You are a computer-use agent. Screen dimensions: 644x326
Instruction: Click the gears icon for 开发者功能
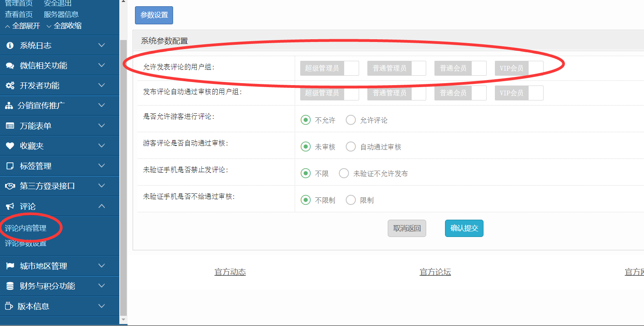(x=10, y=86)
